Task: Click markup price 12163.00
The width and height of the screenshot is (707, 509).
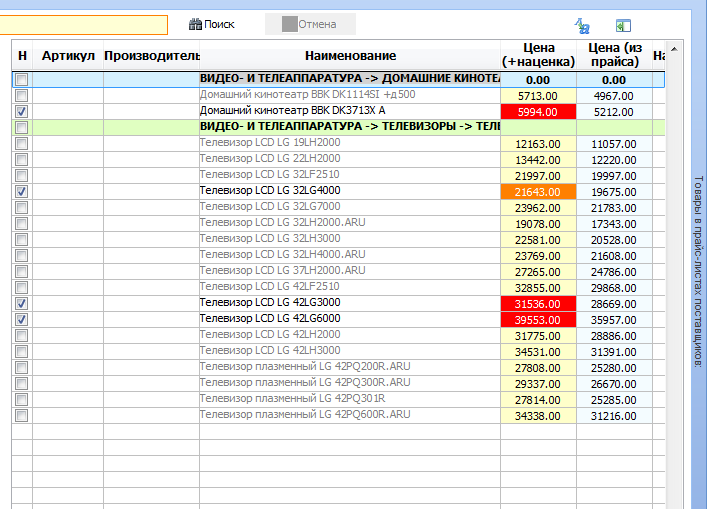Action: [x=538, y=144]
